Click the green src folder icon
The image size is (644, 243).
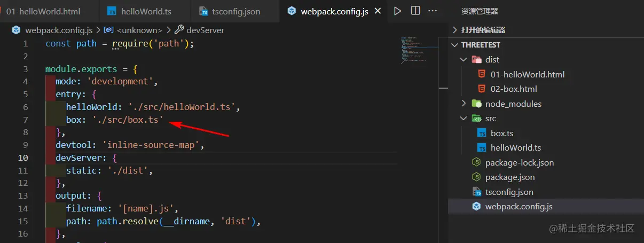point(476,119)
